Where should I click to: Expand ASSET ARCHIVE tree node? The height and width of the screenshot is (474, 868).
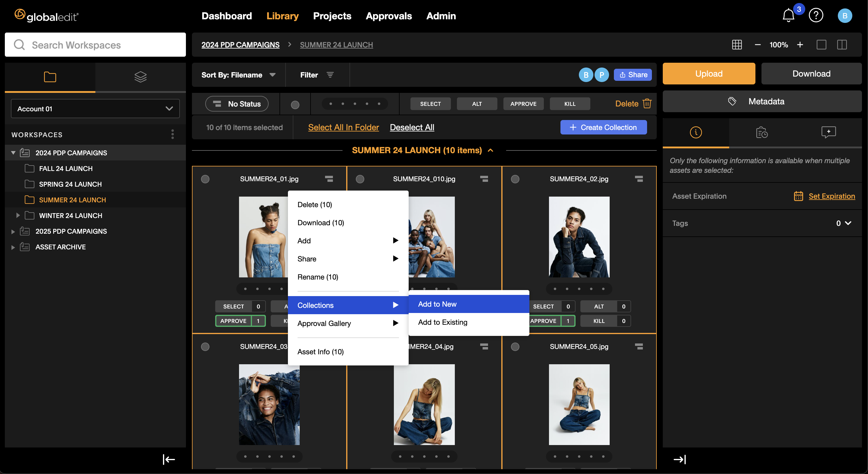coord(13,247)
